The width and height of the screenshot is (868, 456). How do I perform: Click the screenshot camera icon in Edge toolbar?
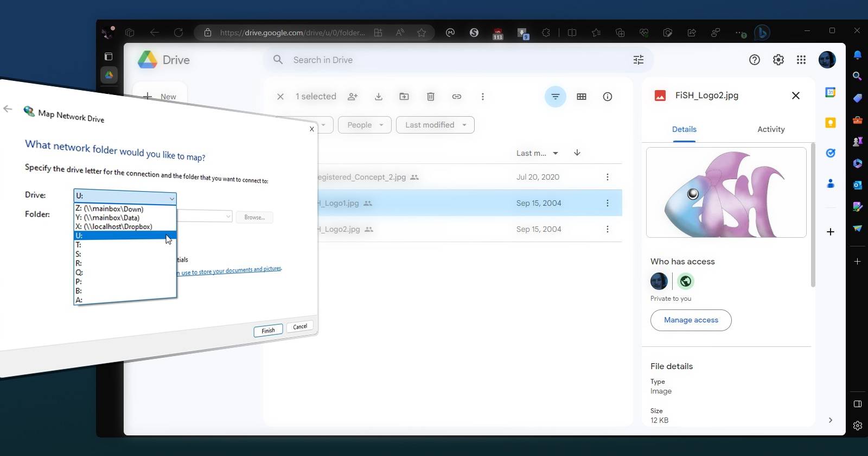coord(668,33)
